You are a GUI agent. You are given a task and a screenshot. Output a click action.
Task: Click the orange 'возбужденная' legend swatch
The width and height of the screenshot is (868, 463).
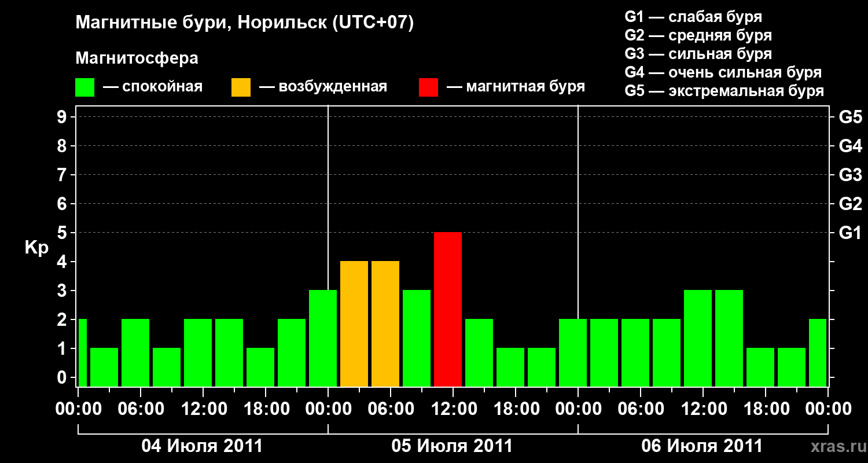click(241, 87)
